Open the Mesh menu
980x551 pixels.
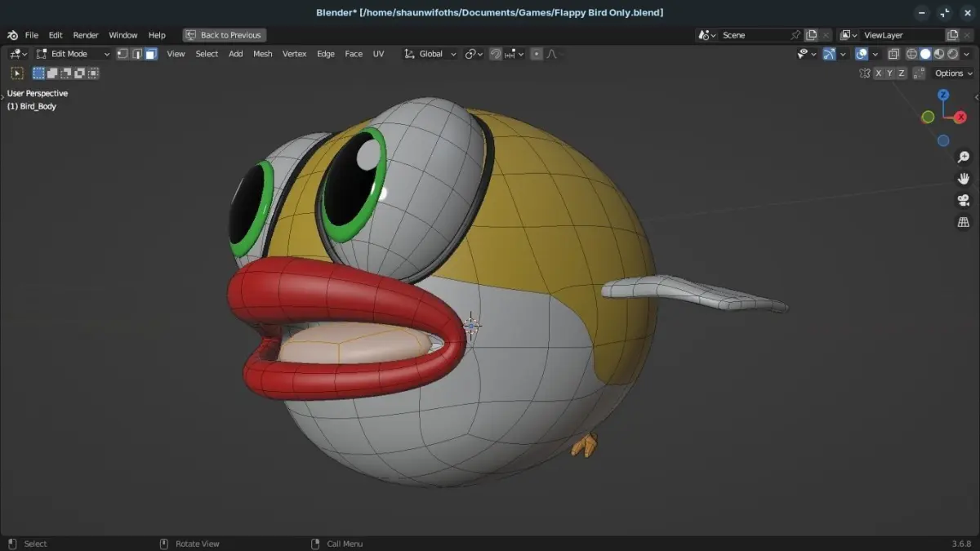[x=263, y=54]
